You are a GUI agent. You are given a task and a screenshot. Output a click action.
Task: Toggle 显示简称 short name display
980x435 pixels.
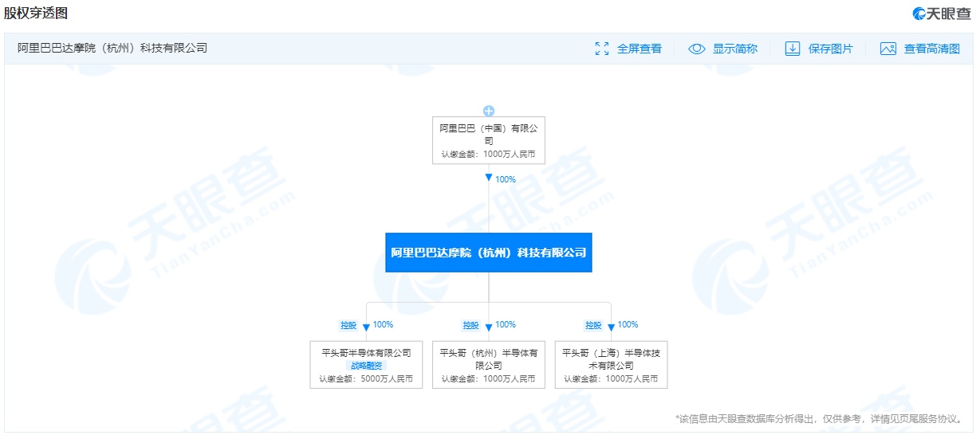(734, 49)
